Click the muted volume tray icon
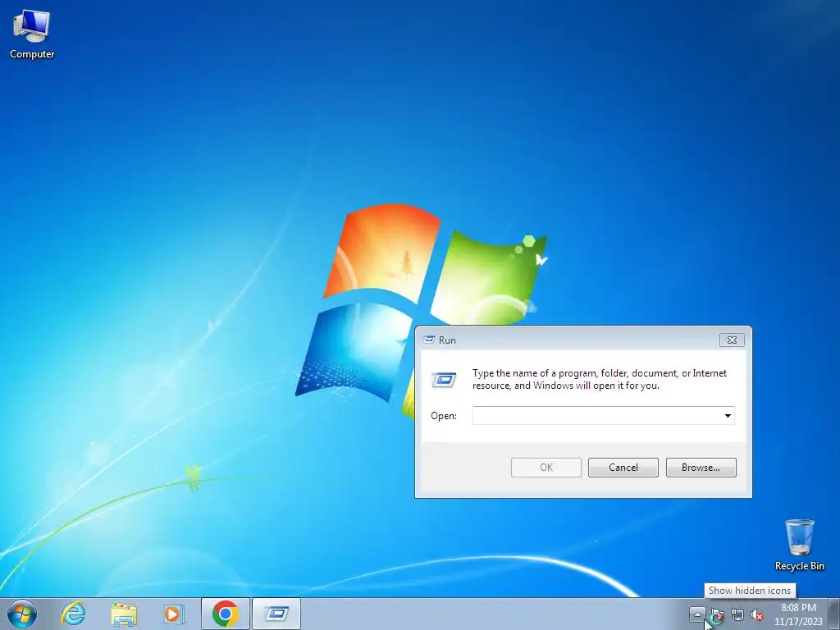Screen dimensions: 840x630 [757, 615]
